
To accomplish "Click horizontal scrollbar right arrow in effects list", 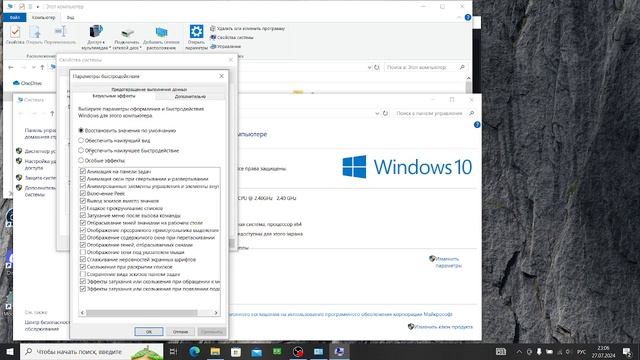I will [x=216, y=313].
